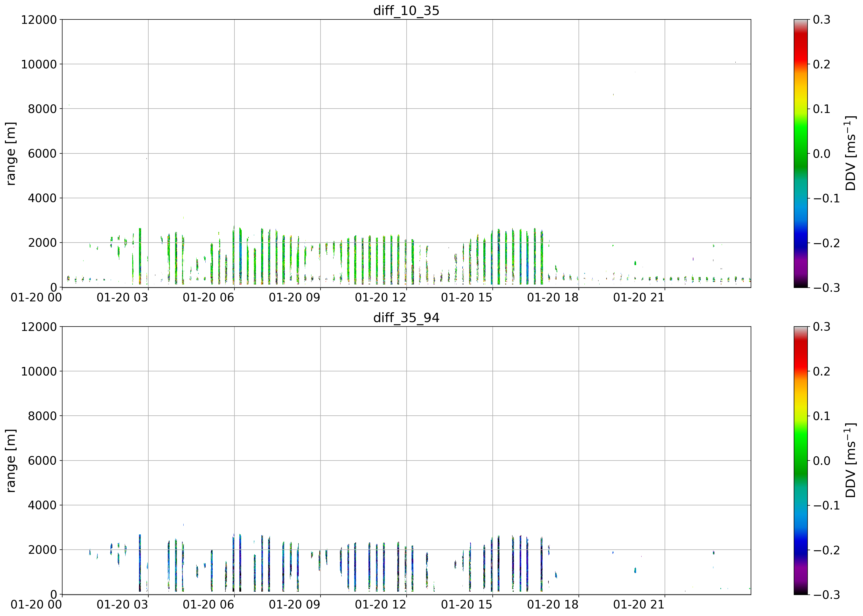863x616 pixels.
Task: Click '01-20 00' label under top plot
Action: 36,298
